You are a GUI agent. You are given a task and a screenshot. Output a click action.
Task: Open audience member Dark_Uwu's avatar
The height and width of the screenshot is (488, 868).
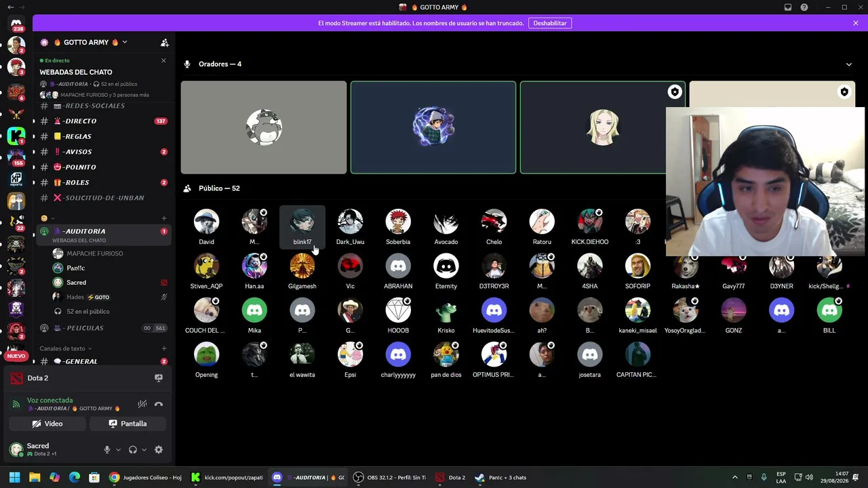[x=350, y=222]
